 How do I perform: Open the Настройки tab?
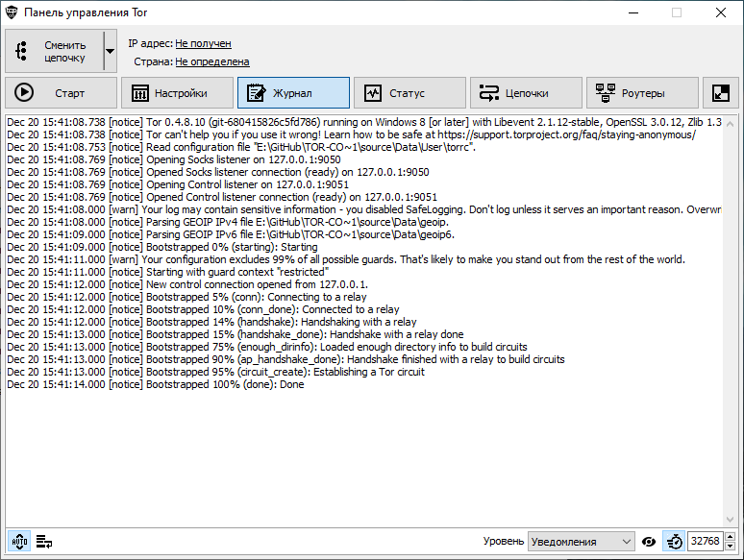click(177, 93)
